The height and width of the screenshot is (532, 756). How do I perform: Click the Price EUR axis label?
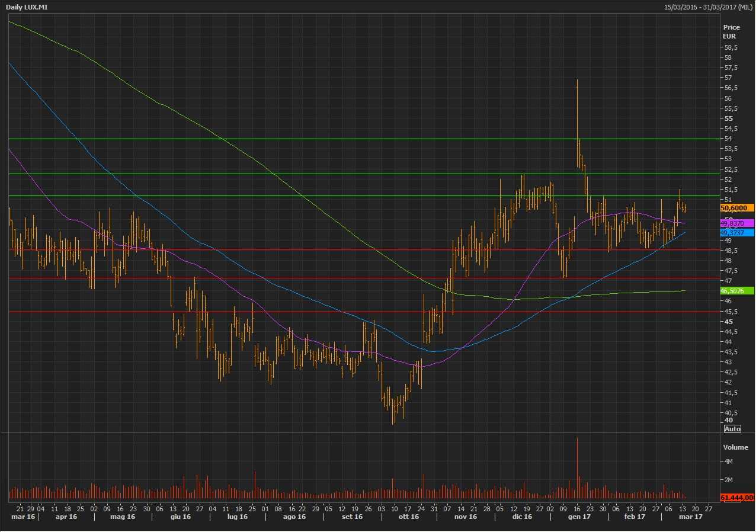(x=731, y=31)
